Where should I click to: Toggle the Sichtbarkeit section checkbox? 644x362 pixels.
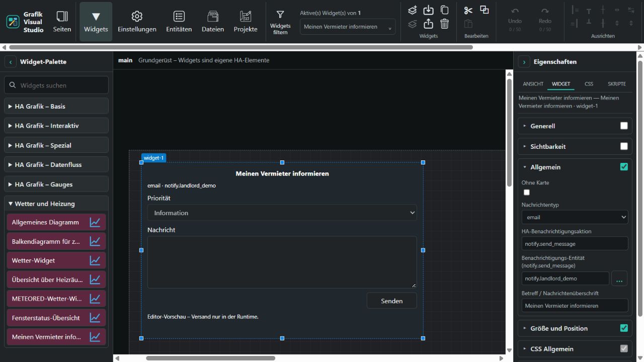click(x=624, y=146)
